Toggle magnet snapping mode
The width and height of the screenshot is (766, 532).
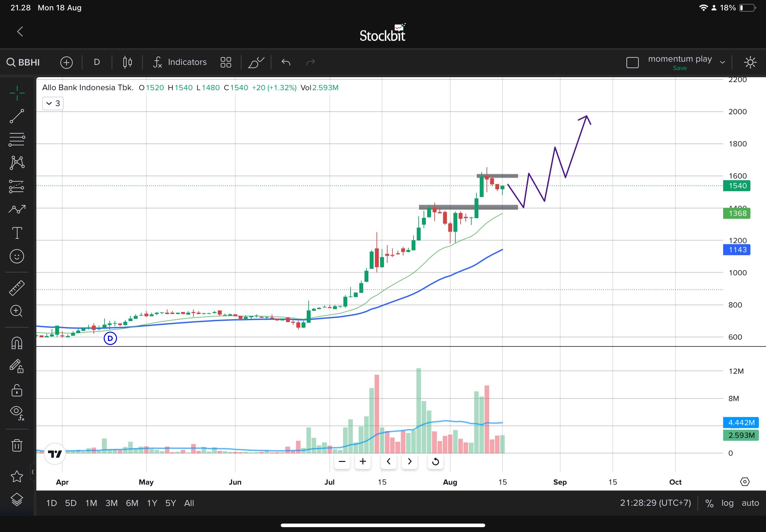[17, 343]
